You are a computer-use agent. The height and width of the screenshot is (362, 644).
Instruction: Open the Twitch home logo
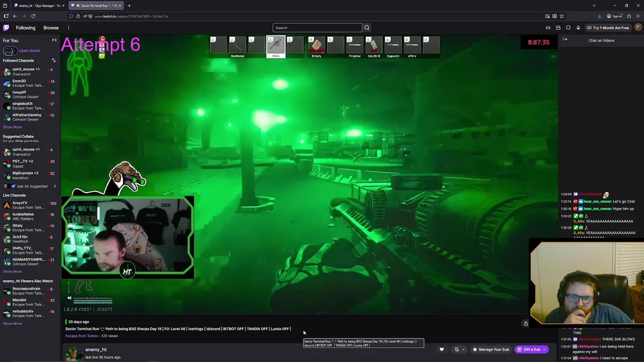[6, 28]
